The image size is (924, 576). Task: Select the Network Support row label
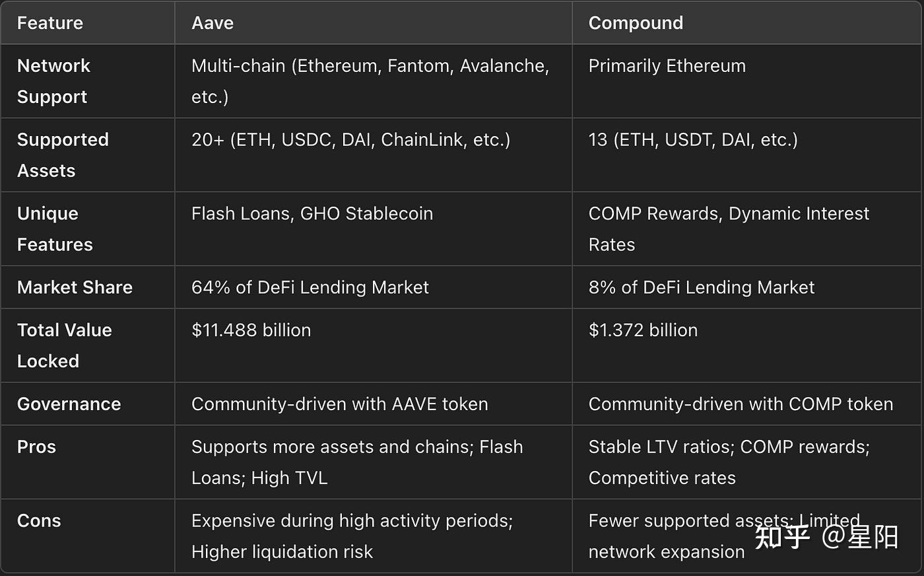point(53,81)
